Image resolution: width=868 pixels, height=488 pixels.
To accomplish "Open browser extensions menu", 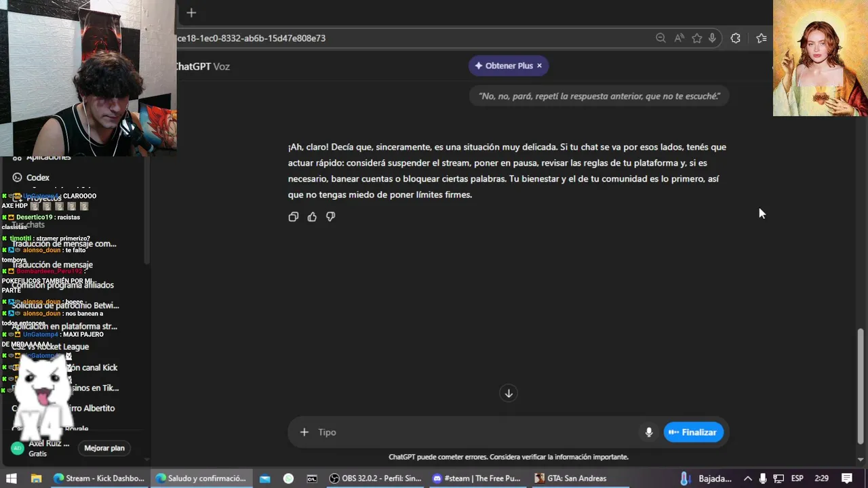I will pos(735,38).
